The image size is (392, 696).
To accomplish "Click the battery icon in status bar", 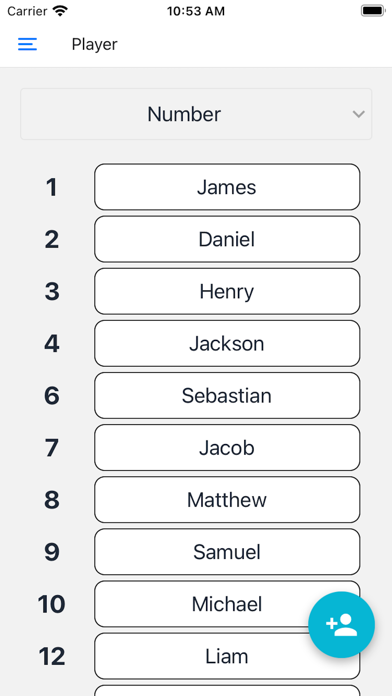I will point(372,11).
